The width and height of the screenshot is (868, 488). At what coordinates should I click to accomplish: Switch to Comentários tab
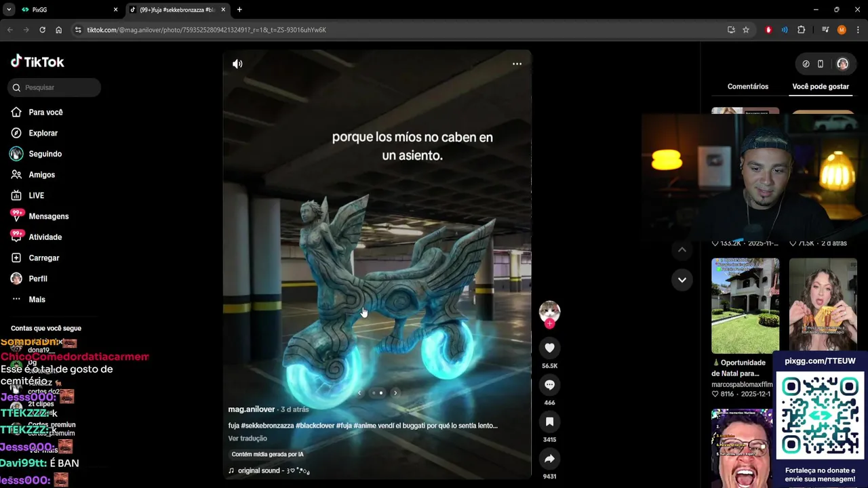coord(748,87)
